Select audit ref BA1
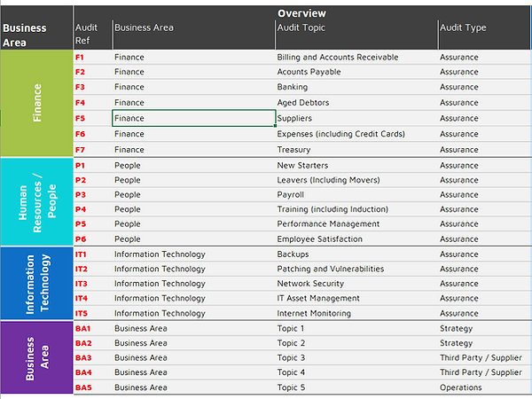 tap(92, 328)
